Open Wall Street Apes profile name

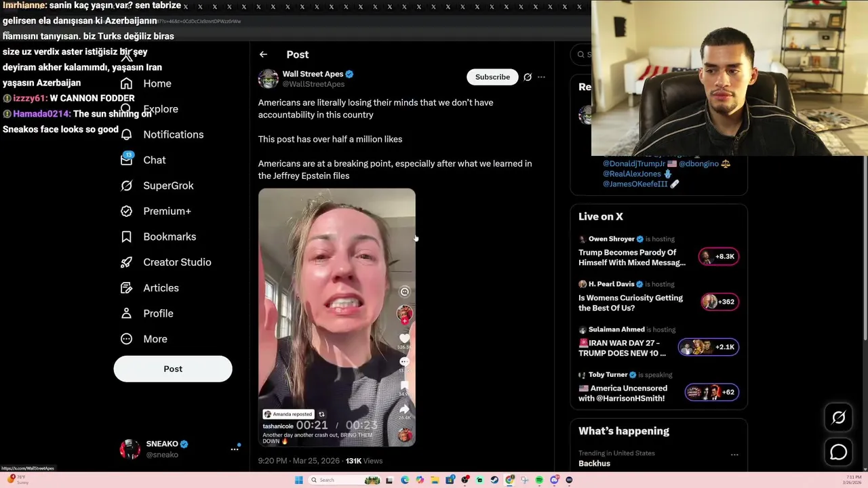pyautogui.click(x=313, y=74)
